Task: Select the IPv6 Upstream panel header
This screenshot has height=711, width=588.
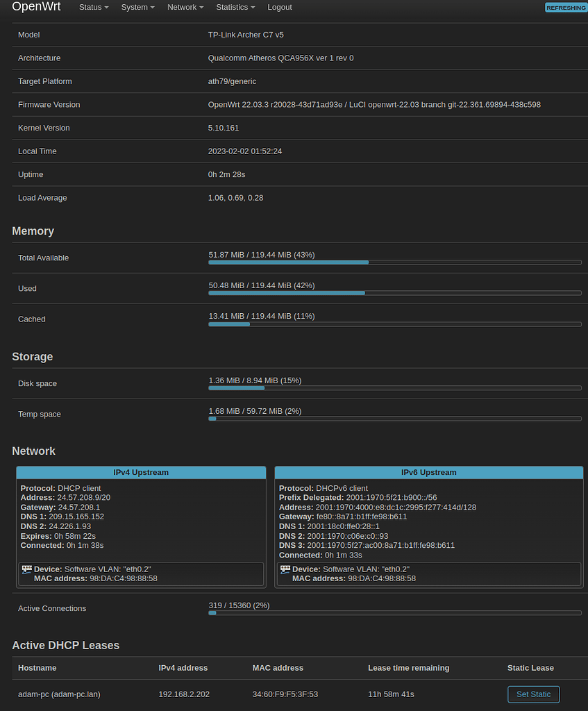Action: tap(428, 472)
